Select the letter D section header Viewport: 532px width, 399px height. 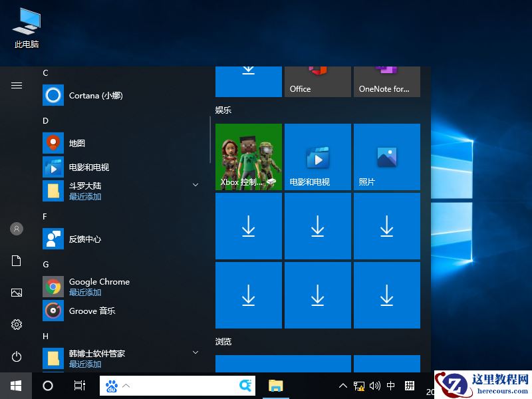click(45, 120)
